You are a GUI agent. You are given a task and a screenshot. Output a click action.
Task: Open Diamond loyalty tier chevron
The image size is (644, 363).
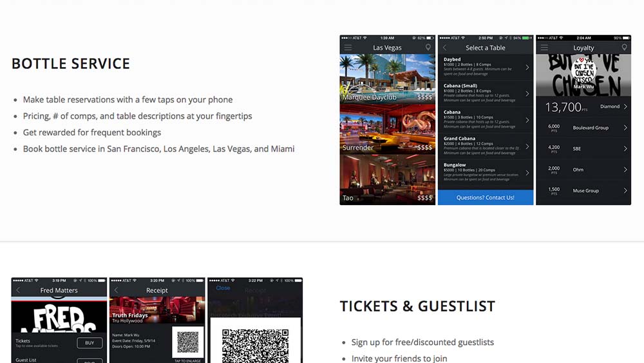(625, 106)
